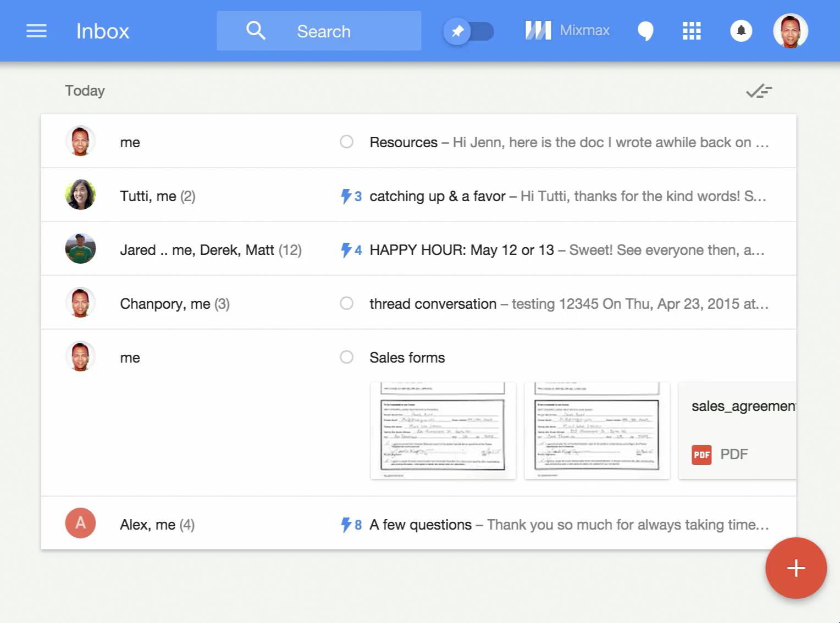This screenshot has width=840, height=623.
Task: Click the sender avatar on the Resources row
Action: (80, 141)
